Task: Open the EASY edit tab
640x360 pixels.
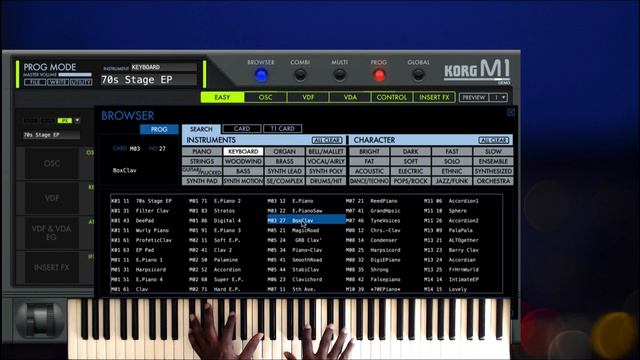Action: 222,97
